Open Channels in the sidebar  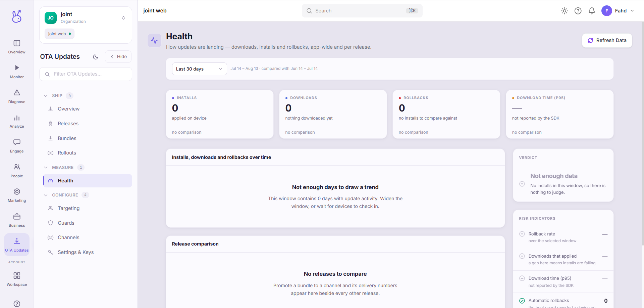click(x=88, y=237)
